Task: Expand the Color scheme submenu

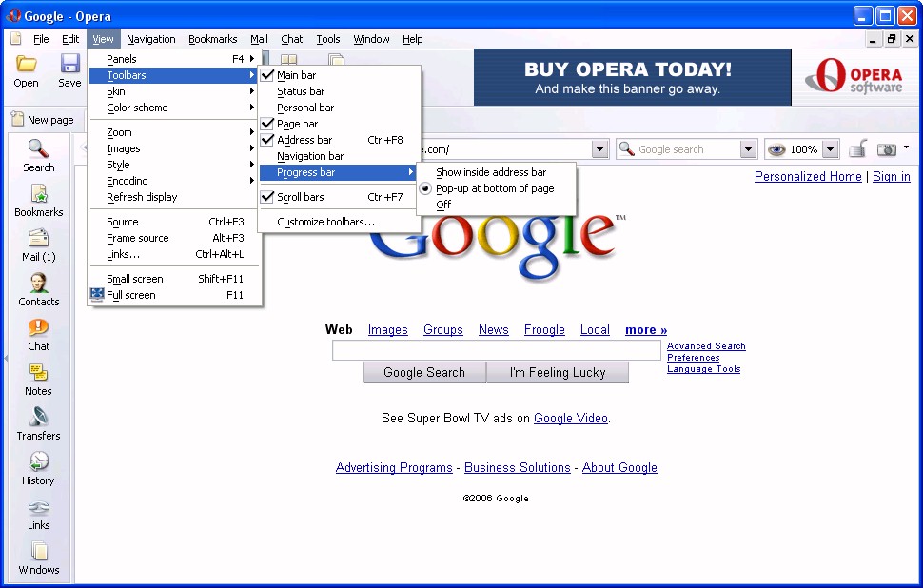Action: [173, 108]
